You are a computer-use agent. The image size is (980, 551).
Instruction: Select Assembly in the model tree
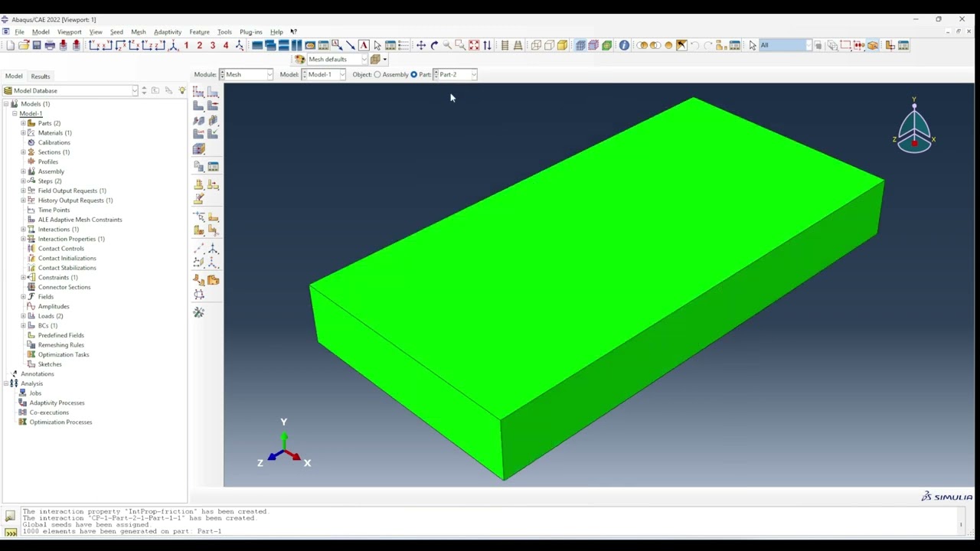click(51, 171)
